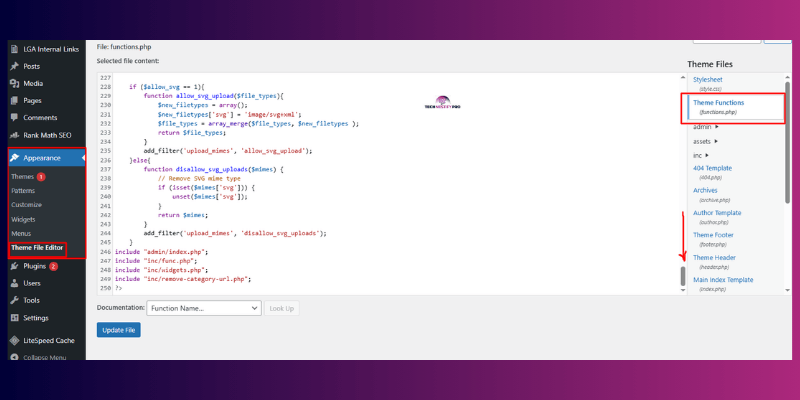Expand the admin folder
This screenshot has height=400, width=800.
[x=706, y=127]
